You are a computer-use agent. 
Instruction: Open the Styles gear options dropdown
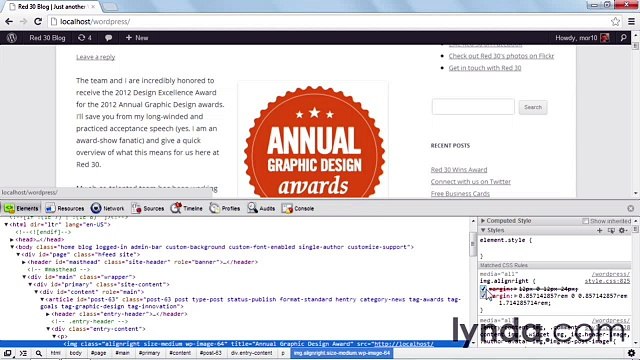pyautogui.click(x=622, y=231)
